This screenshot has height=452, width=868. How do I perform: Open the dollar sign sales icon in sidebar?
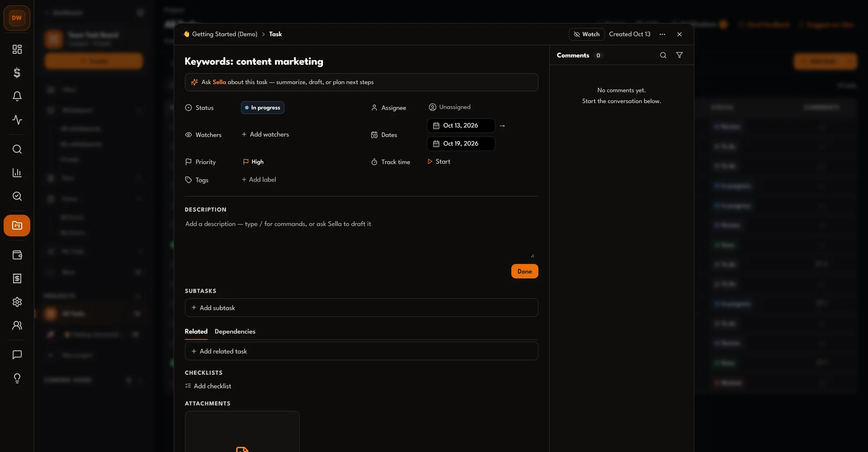pos(17,73)
